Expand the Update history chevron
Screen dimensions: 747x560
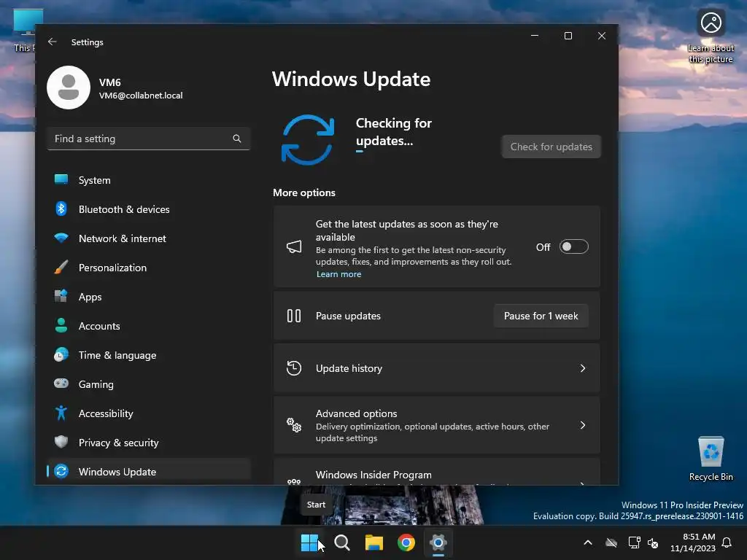tap(583, 368)
